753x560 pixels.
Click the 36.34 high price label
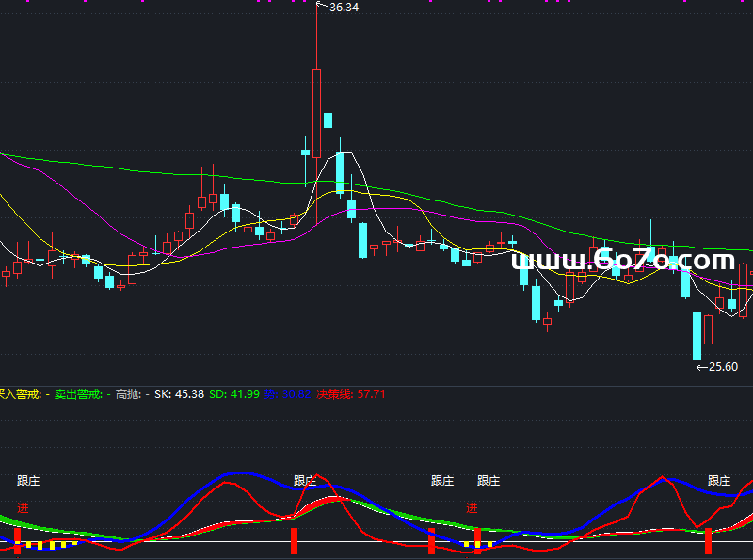[x=344, y=8]
